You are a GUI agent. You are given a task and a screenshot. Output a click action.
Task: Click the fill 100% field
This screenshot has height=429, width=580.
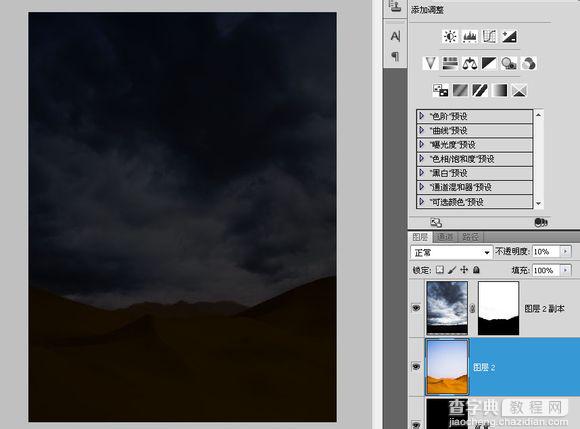coord(547,270)
